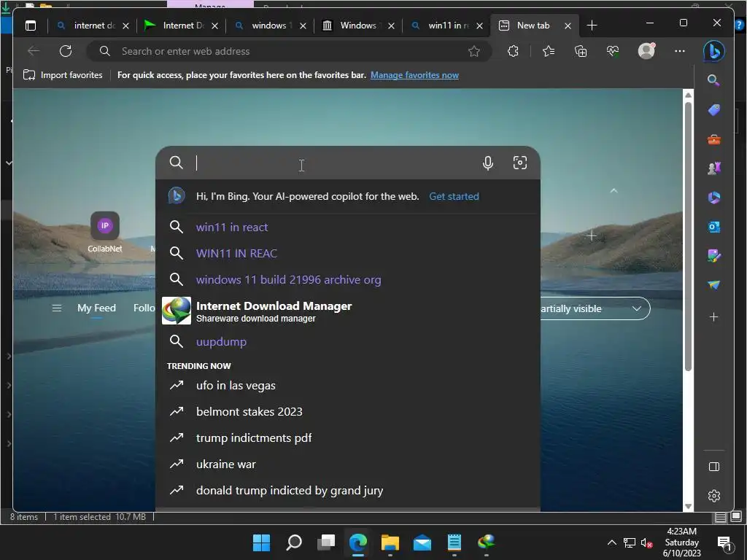This screenshot has height=560, width=747.
Task: Open Mail app from taskbar
Action: point(422,542)
